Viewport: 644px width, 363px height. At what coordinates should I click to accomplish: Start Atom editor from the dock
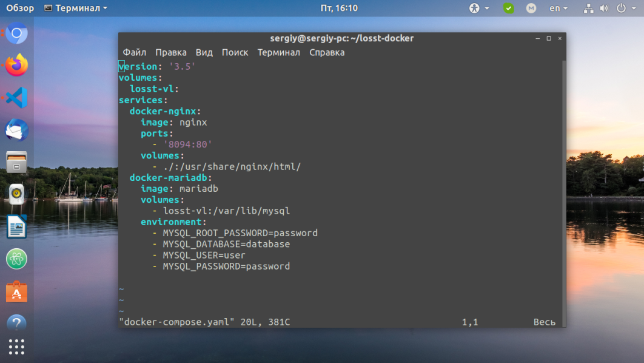pos(17,259)
